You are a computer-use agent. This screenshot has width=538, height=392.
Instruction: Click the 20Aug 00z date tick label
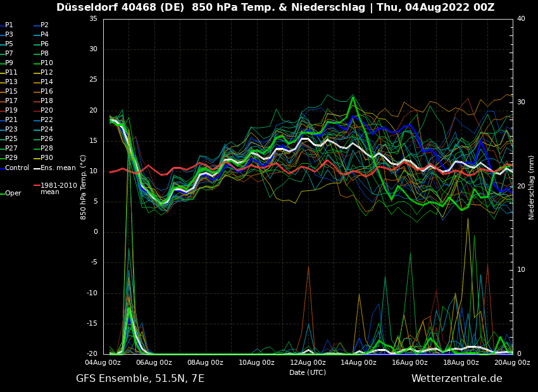[511, 363]
